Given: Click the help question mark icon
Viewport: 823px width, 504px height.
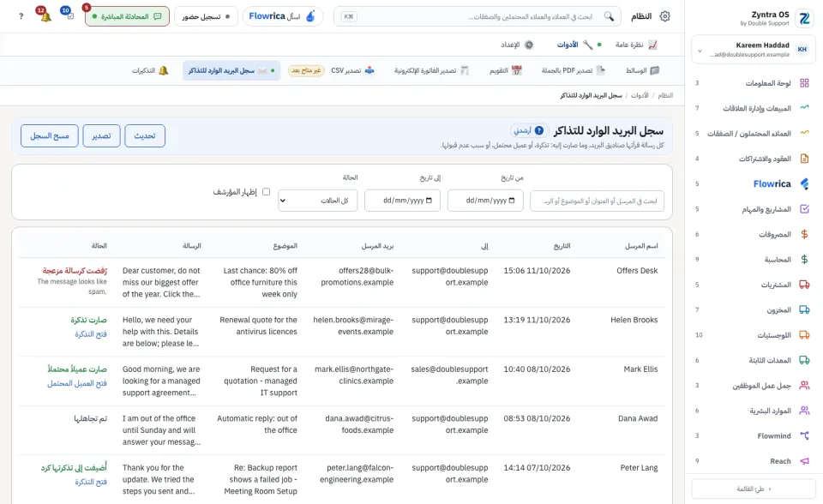Looking at the screenshot, I should click(21, 16).
